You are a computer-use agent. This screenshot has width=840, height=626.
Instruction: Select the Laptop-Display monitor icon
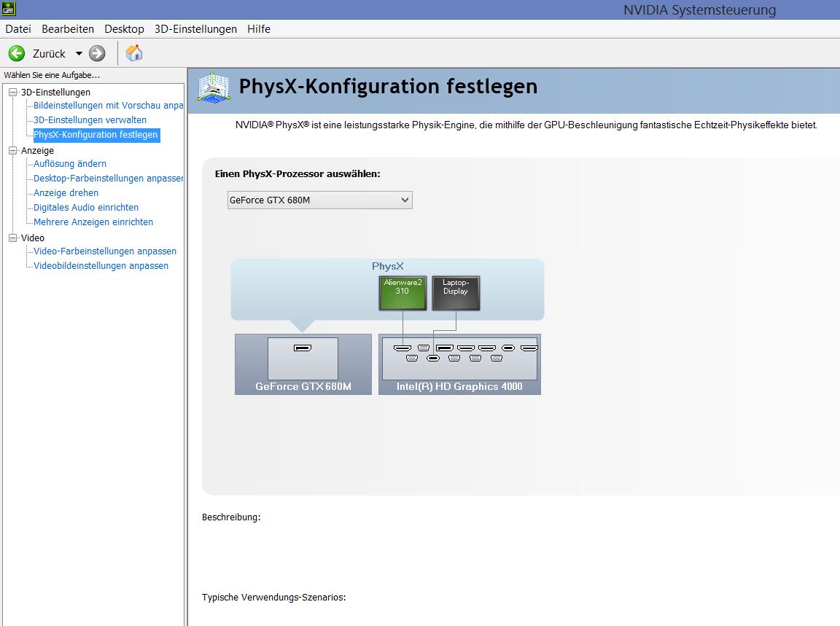click(456, 293)
